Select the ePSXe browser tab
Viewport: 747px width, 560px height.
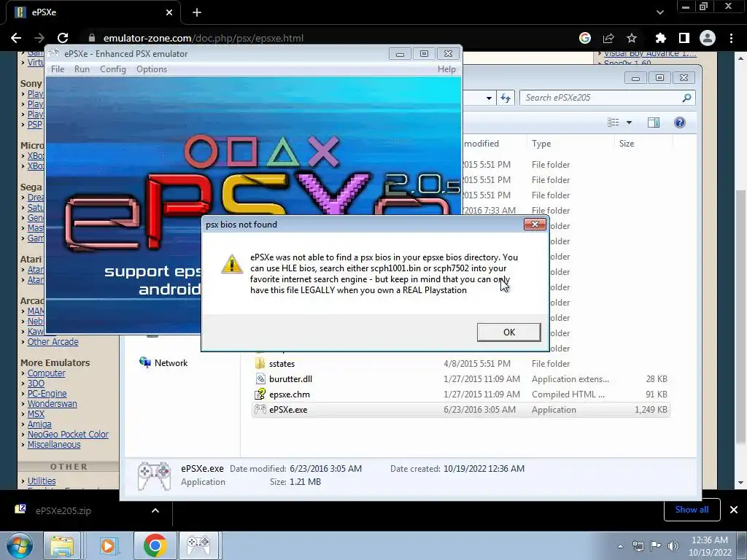coord(93,12)
